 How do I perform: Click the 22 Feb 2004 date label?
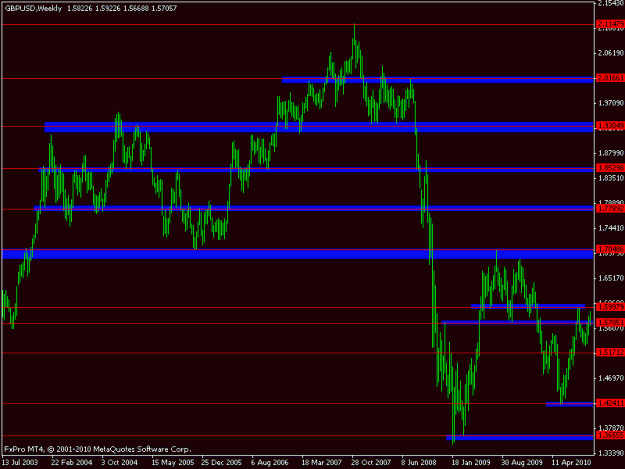click(x=71, y=462)
